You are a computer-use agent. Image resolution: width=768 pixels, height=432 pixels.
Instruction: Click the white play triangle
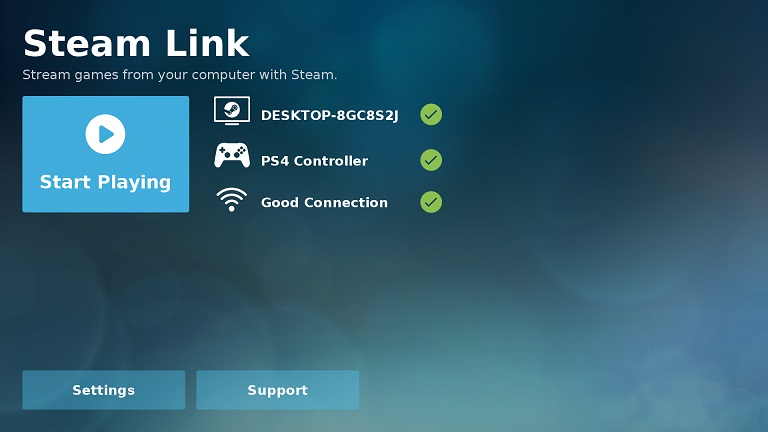[x=106, y=134]
